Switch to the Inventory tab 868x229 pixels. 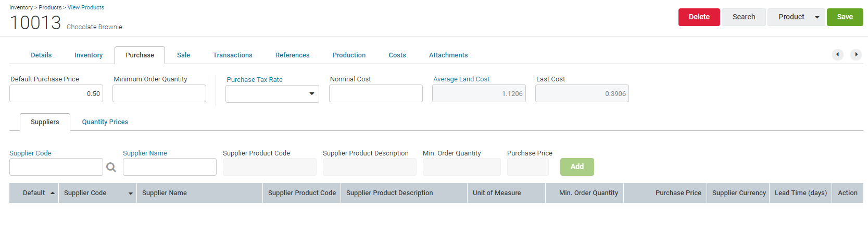click(x=89, y=55)
